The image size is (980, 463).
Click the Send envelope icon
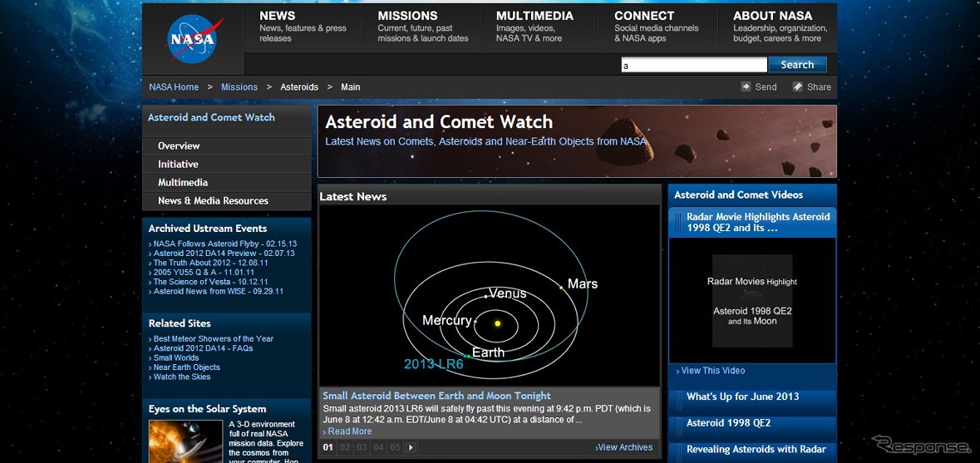click(x=746, y=86)
